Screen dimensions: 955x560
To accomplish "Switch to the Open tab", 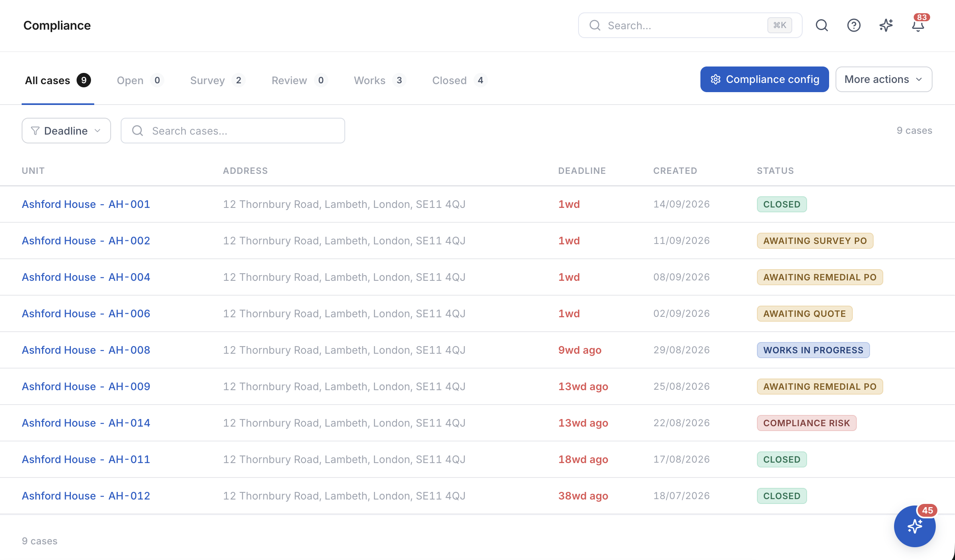I will 140,81.
